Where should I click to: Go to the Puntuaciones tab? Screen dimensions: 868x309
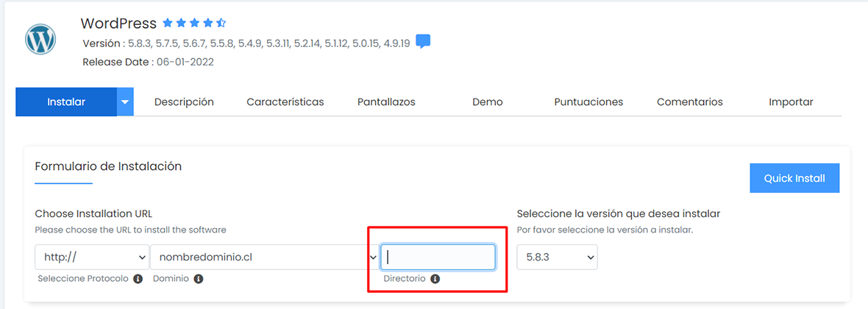pyautogui.click(x=588, y=102)
